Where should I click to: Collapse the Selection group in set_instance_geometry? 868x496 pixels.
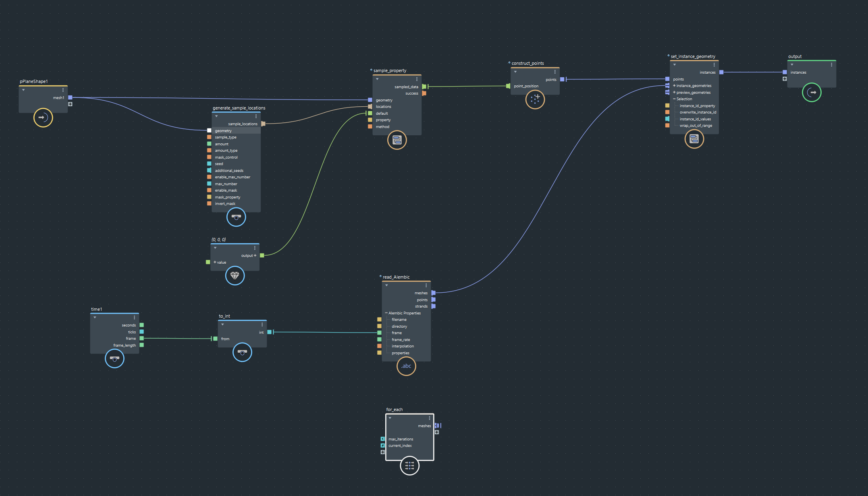click(674, 99)
